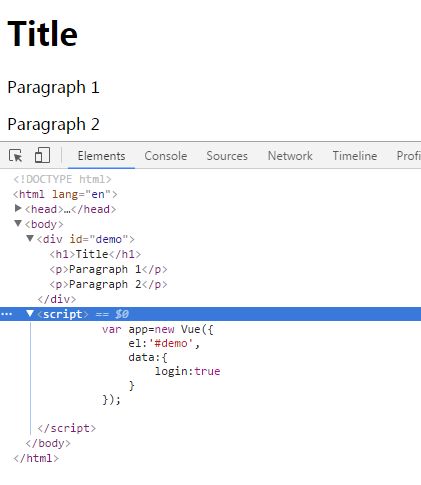Switch to the Network tab
The image size is (421, 485).
[290, 156]
